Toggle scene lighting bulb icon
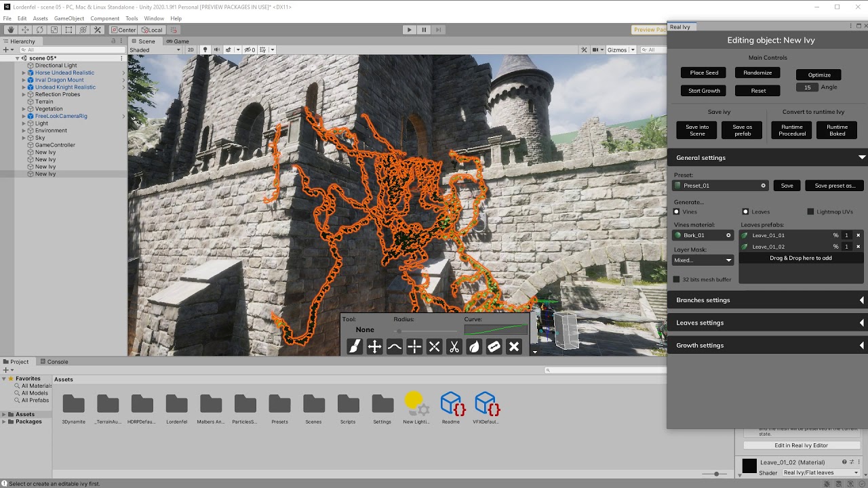The width and height of the screenshot is (868, 488). point(205,49)
